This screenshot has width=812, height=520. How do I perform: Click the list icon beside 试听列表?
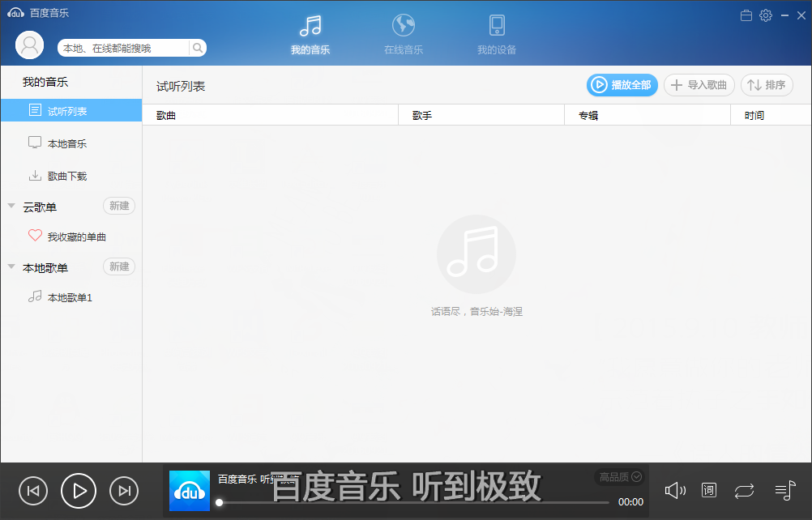click(35, 109)
